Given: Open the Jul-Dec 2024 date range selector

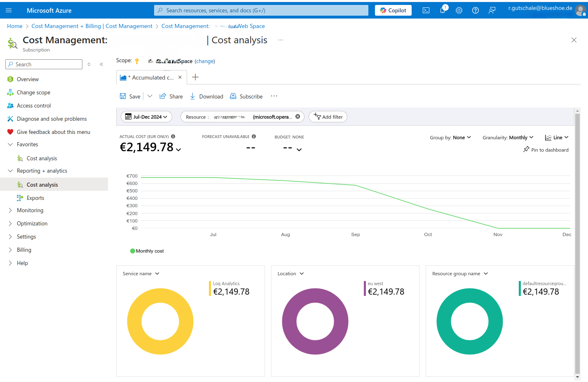Looking at the screenshot, I should [146, 117].
